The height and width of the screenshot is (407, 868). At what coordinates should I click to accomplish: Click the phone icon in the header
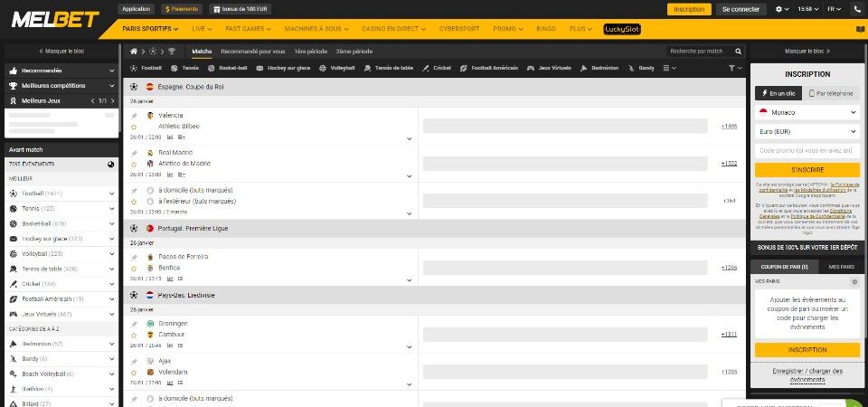(857, 9)
